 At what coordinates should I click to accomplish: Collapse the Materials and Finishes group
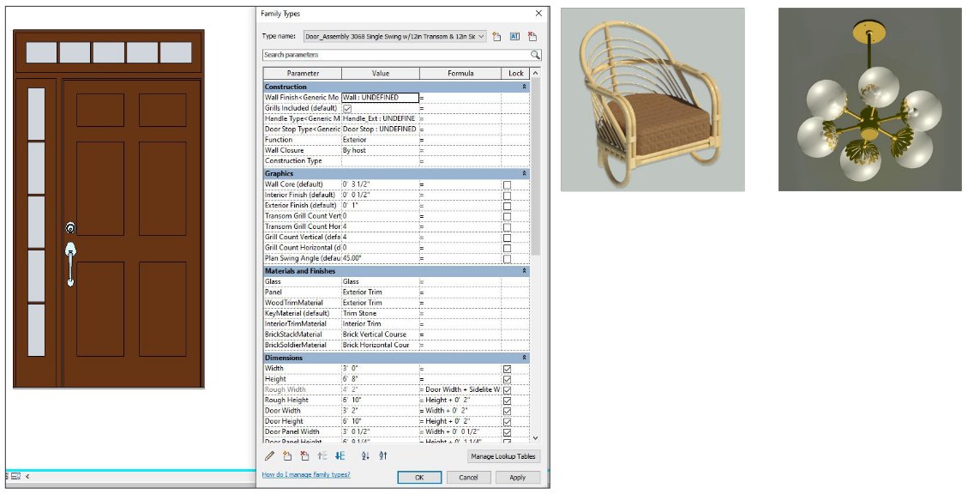(524, 271)
